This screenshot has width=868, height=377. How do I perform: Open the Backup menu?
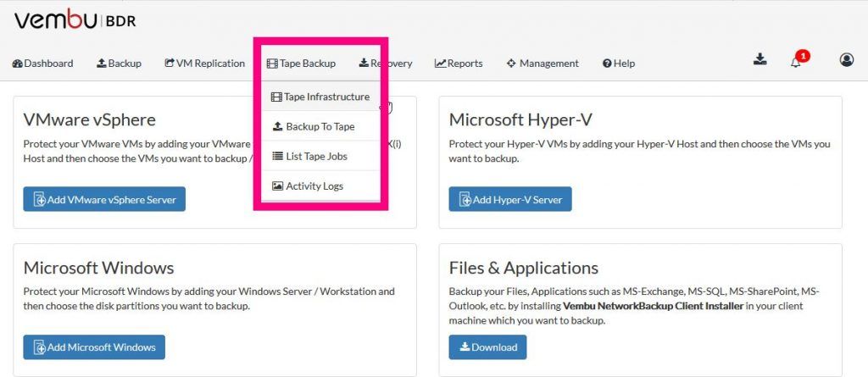pyautogui.click(x=119, y=63)
